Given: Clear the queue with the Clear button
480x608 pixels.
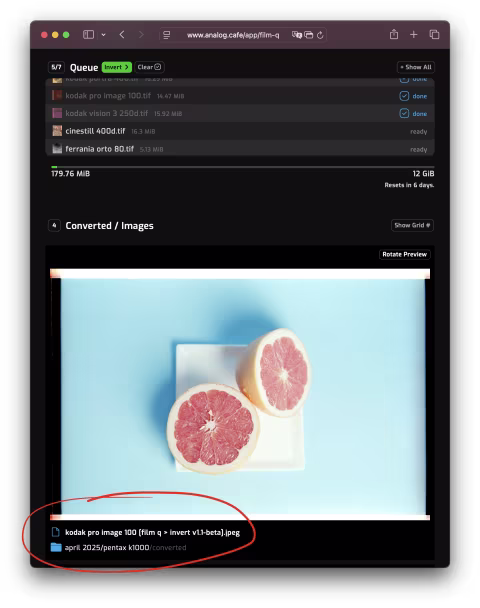Looking at the screenshot, I should [149, 67].
